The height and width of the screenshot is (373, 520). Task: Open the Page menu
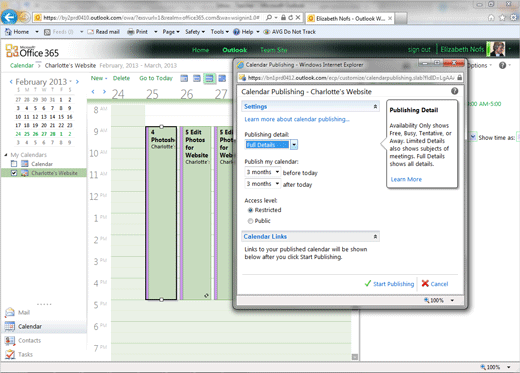(x=171, y=32)
